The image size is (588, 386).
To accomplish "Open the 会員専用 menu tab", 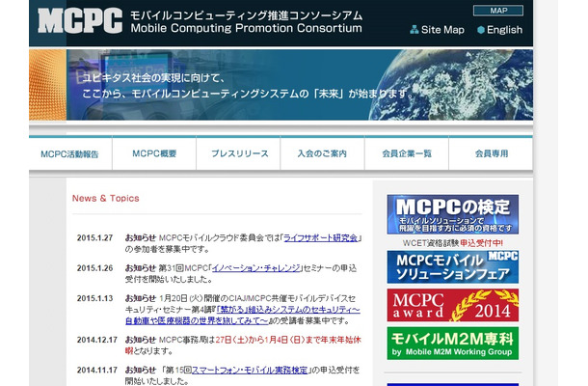I will point(491,153).
